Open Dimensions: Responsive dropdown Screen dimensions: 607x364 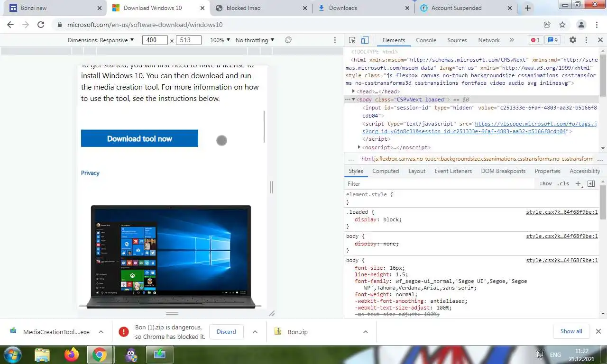point(101,40)
